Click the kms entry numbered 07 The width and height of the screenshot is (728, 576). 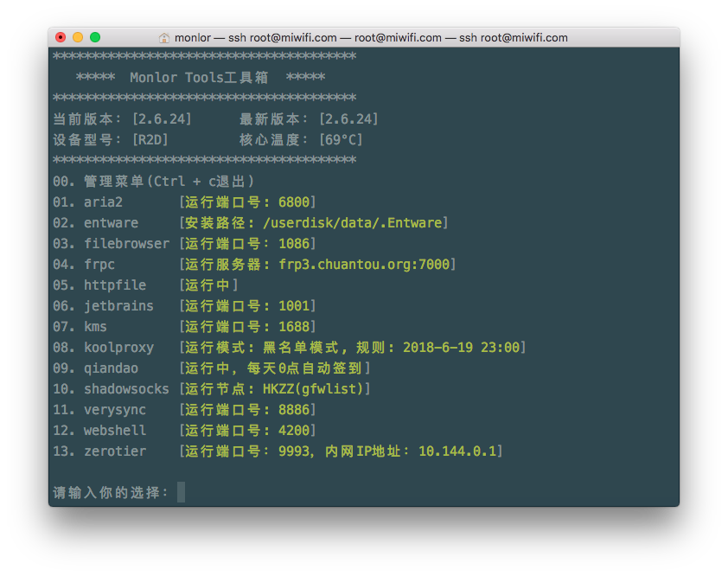coord(95,327)
